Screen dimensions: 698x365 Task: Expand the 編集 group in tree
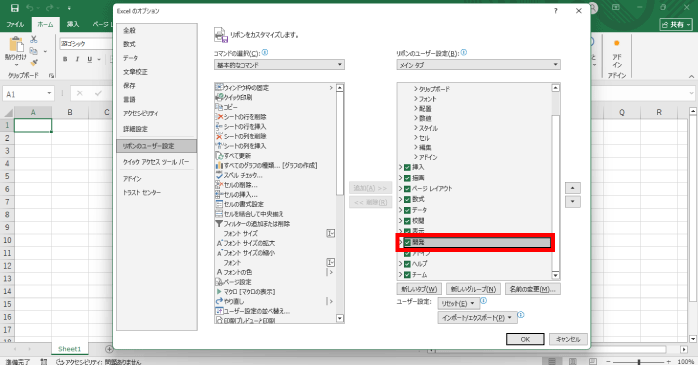416,147
